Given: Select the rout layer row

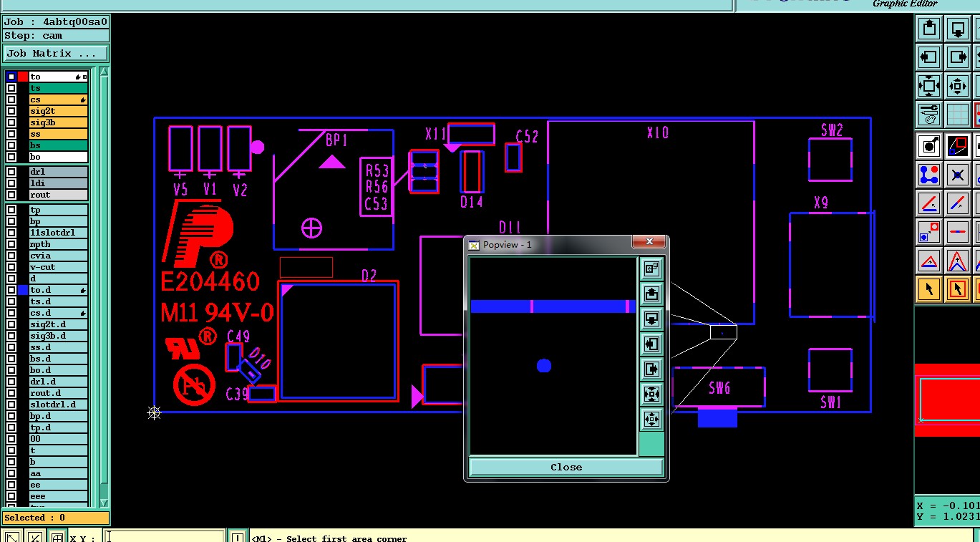Looking at the screenshot, I should (58, 195).
